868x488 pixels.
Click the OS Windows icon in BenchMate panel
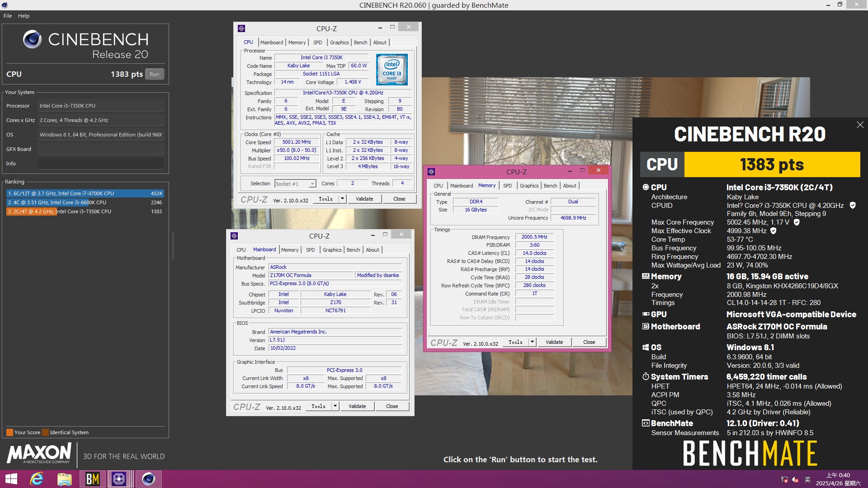(x=646, y=347)
